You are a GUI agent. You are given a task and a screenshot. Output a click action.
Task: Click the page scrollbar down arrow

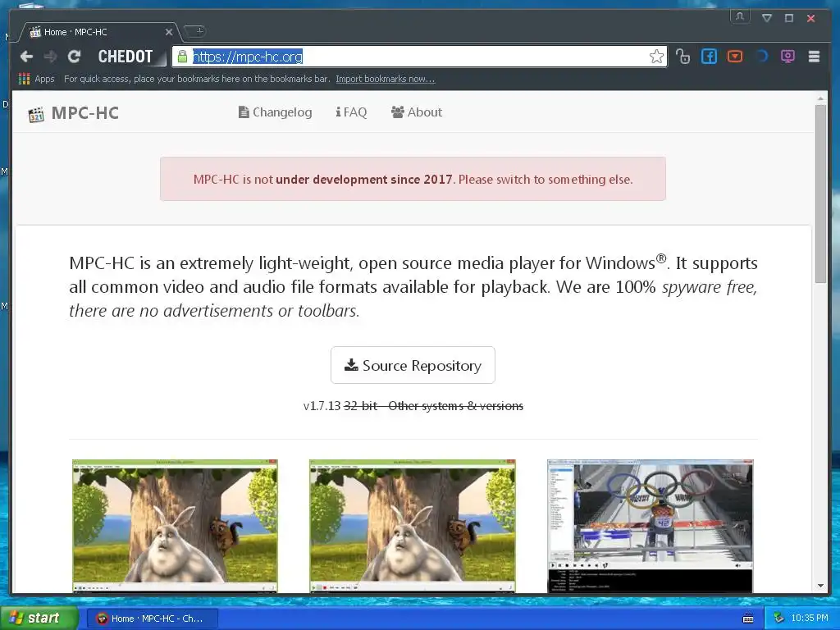coord(820,586)
